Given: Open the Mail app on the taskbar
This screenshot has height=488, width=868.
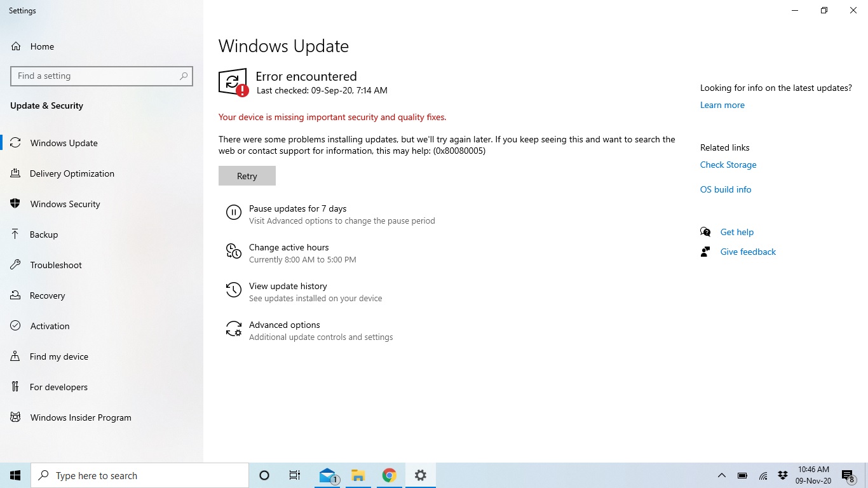Looking at the screenshot, I should pyautogui.click(x=328, y=475).
